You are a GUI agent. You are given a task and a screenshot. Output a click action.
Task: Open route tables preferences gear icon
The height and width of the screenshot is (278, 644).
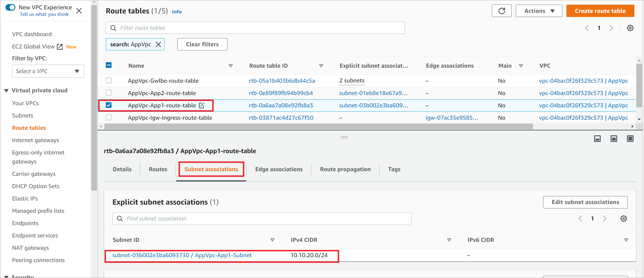coord(630,28)
